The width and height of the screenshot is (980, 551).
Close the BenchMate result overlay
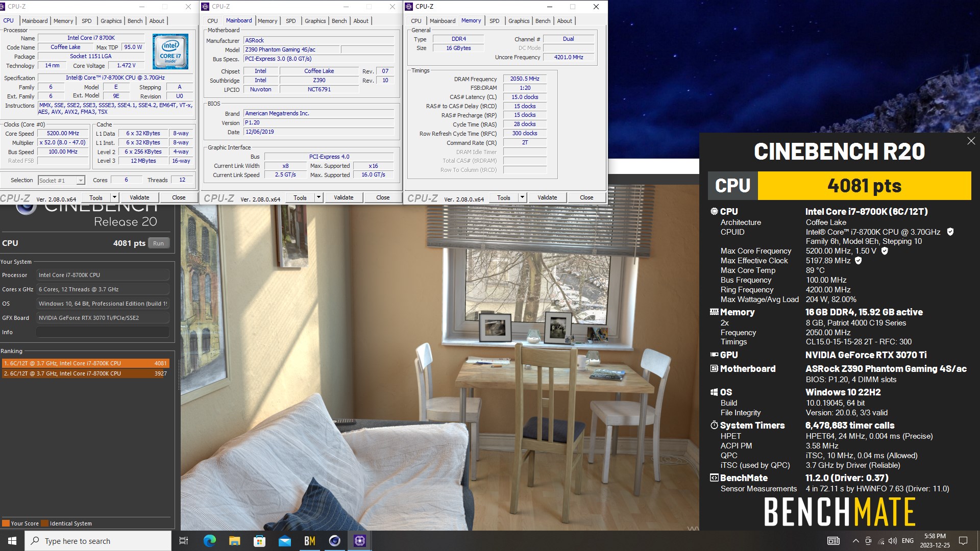(x=971, y=141)
